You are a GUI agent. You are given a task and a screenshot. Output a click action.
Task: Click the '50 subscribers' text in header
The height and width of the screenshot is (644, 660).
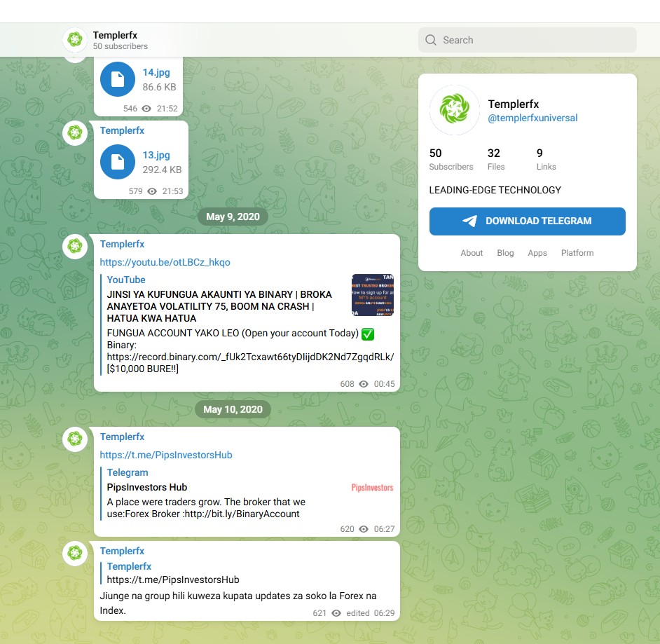click(x=121, y=46)
